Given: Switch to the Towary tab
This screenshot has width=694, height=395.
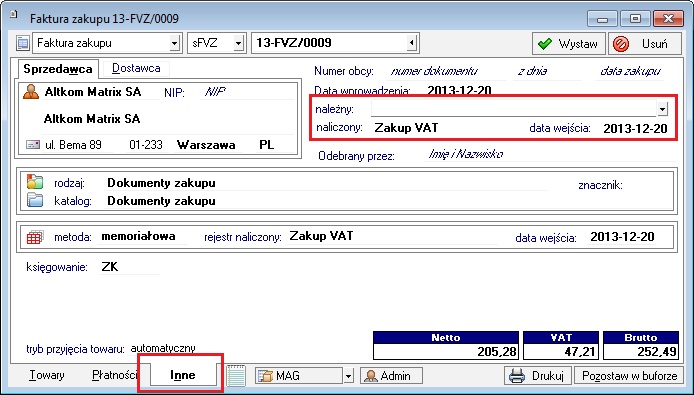Looking at the screenshot, I should pyautogui.click(x=46, y=376).
